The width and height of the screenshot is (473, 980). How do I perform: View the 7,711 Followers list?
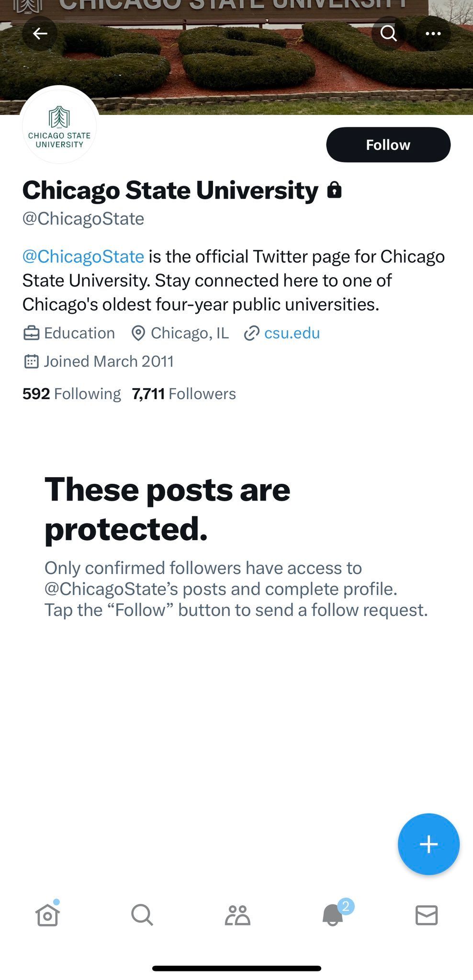184,394
